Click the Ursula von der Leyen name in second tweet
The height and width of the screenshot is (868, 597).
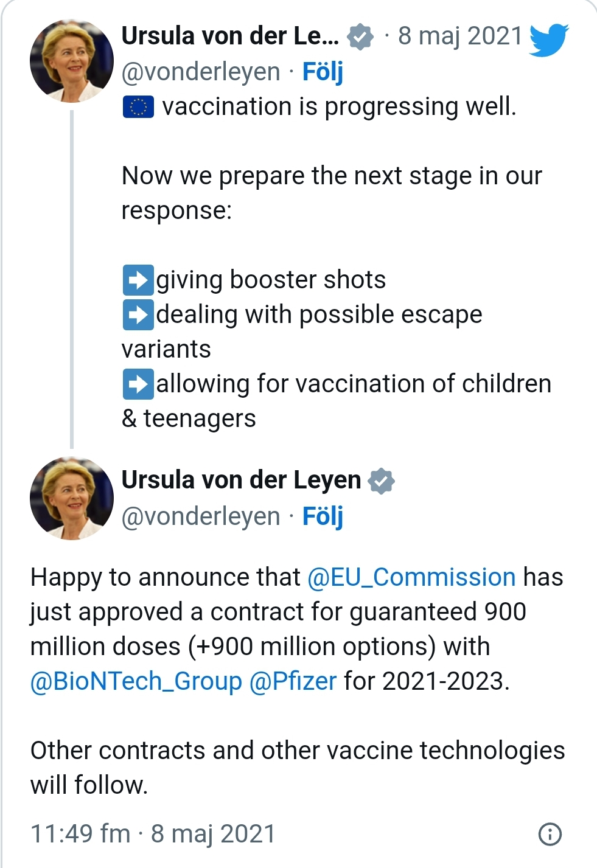tap(241, 481)
